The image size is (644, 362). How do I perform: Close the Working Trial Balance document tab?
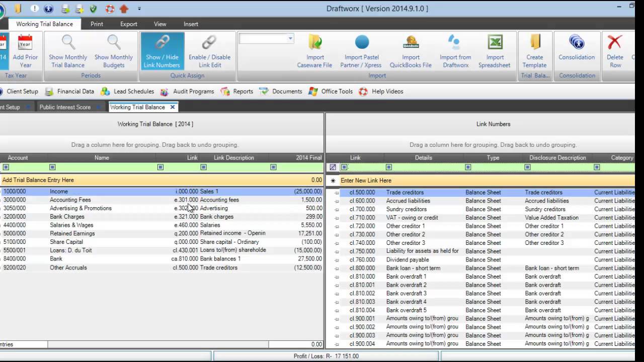173,107
